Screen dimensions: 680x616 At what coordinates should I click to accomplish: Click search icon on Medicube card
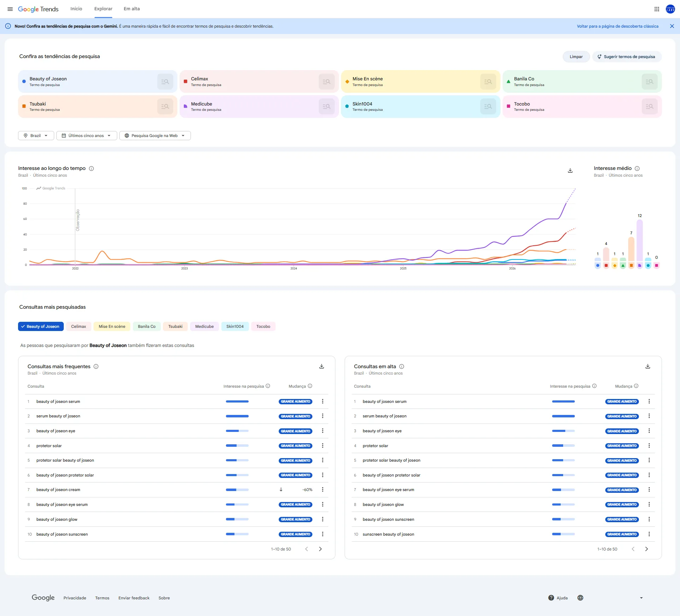coord(327,106)
